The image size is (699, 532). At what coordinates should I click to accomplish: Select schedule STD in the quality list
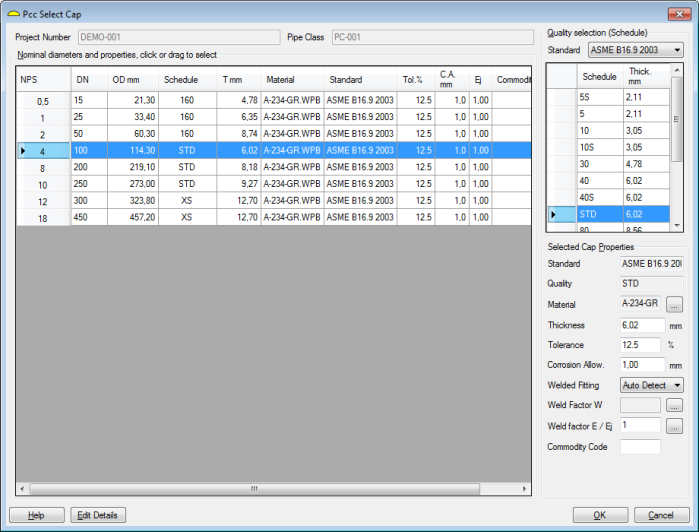tap(600, 214)
